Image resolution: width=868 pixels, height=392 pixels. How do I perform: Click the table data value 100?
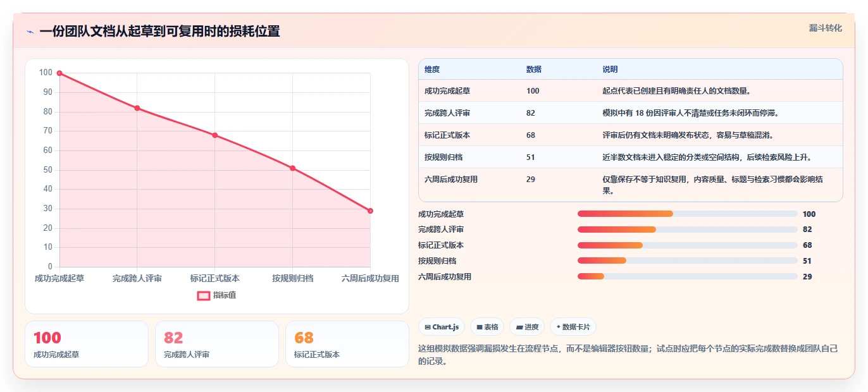point(533,91)
